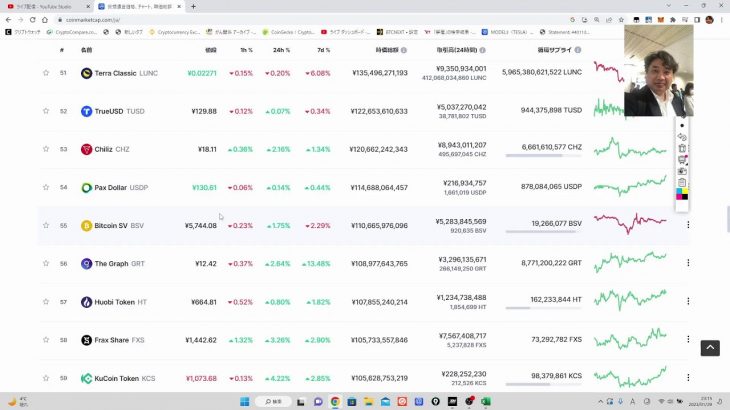
Task: Star Frax Share FXS in the watchlist
Action: click(x=46, y=340)
